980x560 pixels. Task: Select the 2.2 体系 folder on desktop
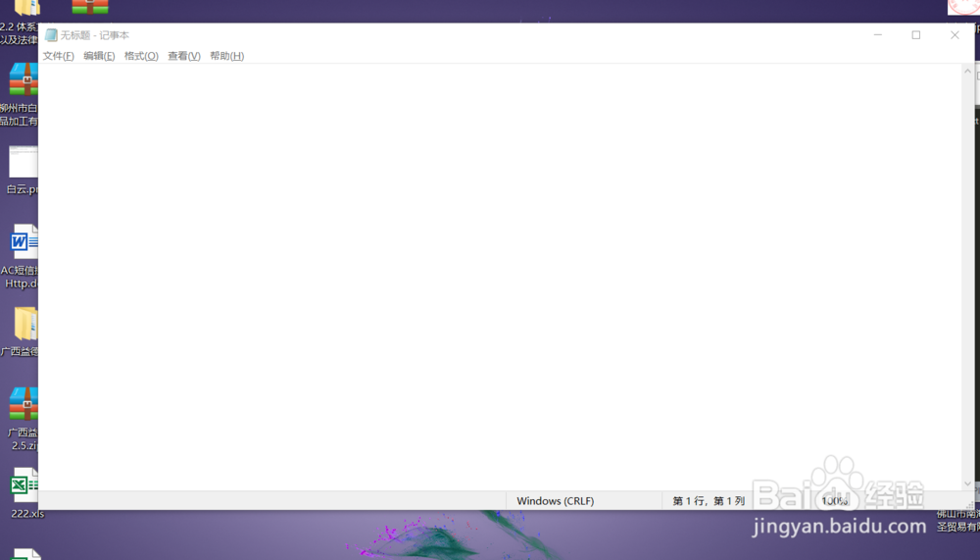pos(20,23)
